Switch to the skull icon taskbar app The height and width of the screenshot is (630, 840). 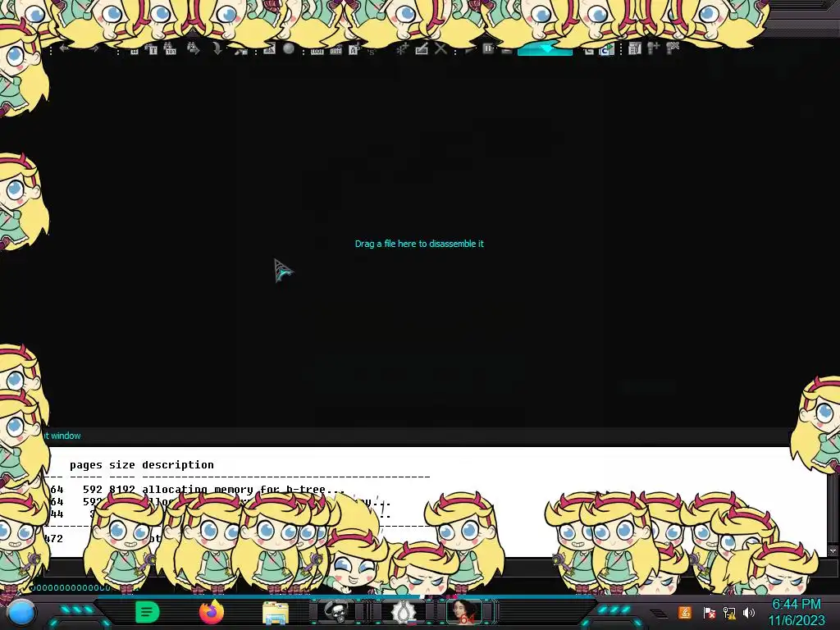point(337,611)
